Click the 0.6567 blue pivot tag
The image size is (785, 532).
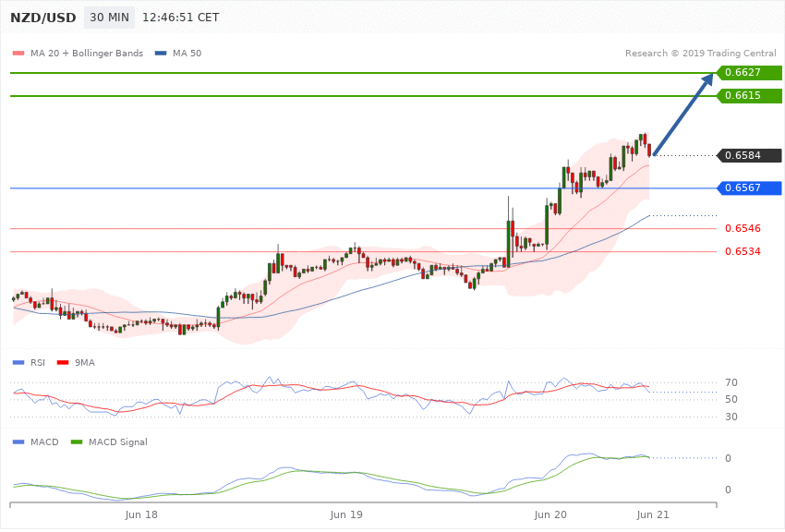[749, 188]
